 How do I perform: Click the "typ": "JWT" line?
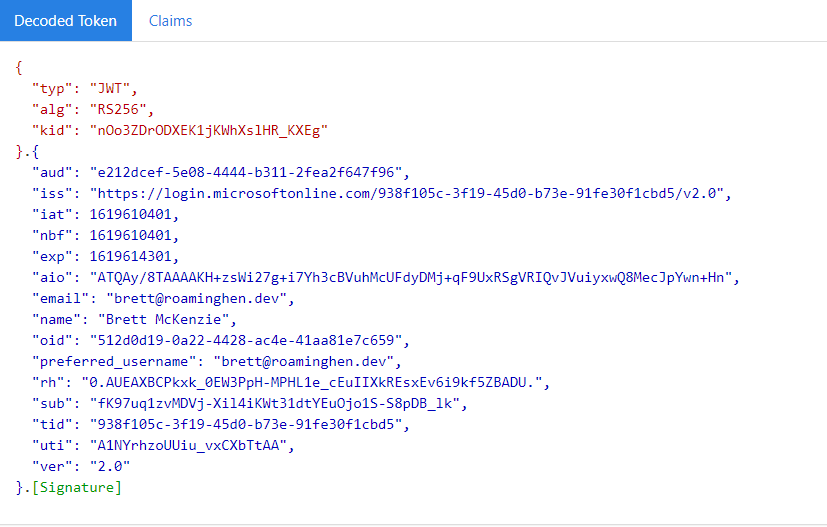pos(84,89)
